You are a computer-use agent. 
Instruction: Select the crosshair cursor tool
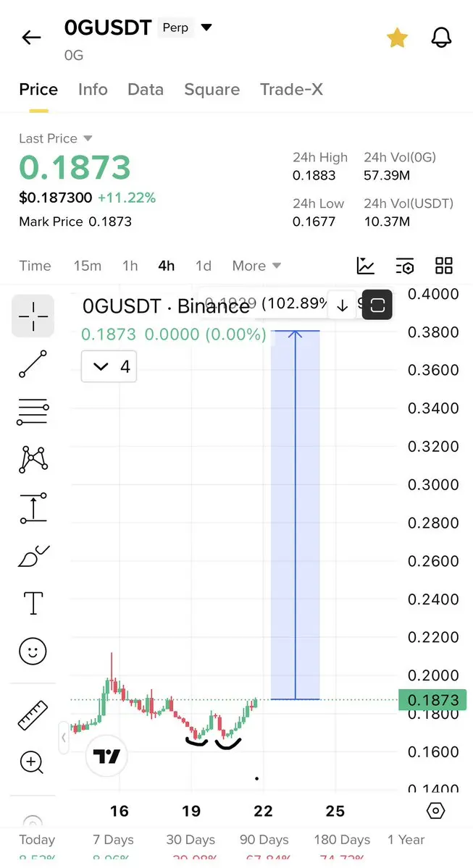click(x=33, y=316)
